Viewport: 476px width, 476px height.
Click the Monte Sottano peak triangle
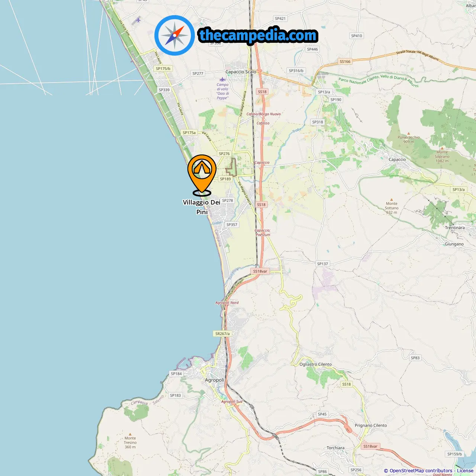pos(392,200)
